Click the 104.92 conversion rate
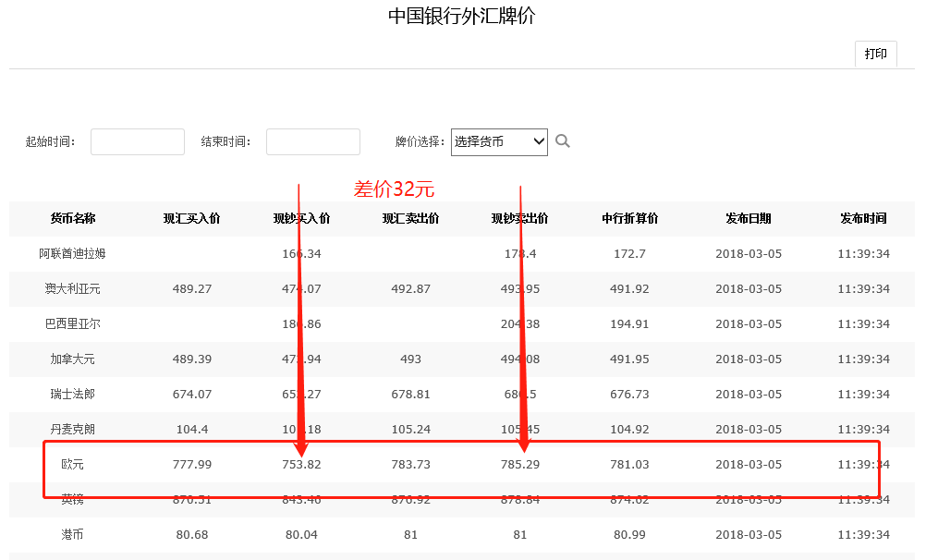The height and width of the screenshot is (560, 938). pyautogui.click(x=629, y=429)
